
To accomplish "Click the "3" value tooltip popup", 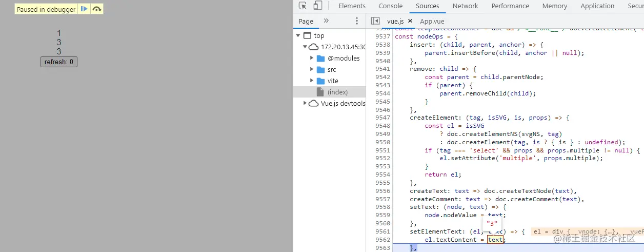I will [492, 224].
